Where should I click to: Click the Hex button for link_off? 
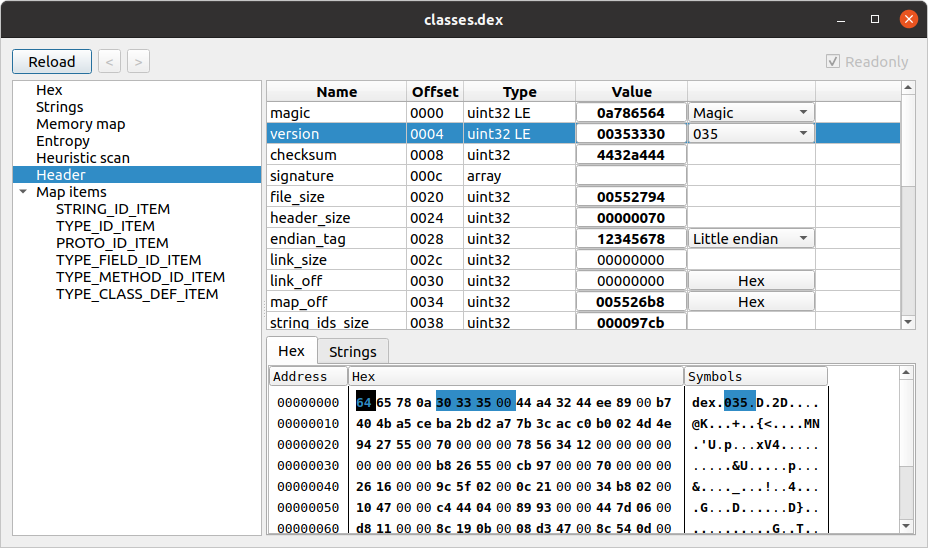[751, 281]
